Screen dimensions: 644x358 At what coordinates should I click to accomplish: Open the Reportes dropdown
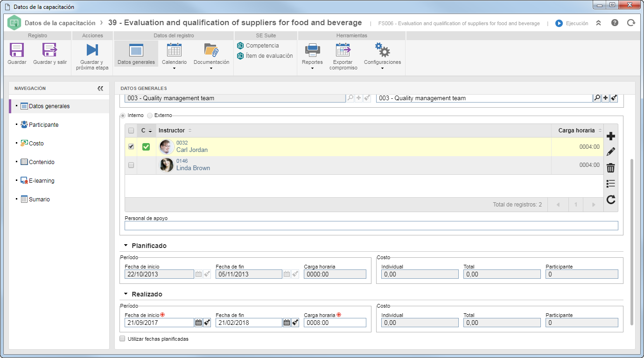click(x=312, y=56)
